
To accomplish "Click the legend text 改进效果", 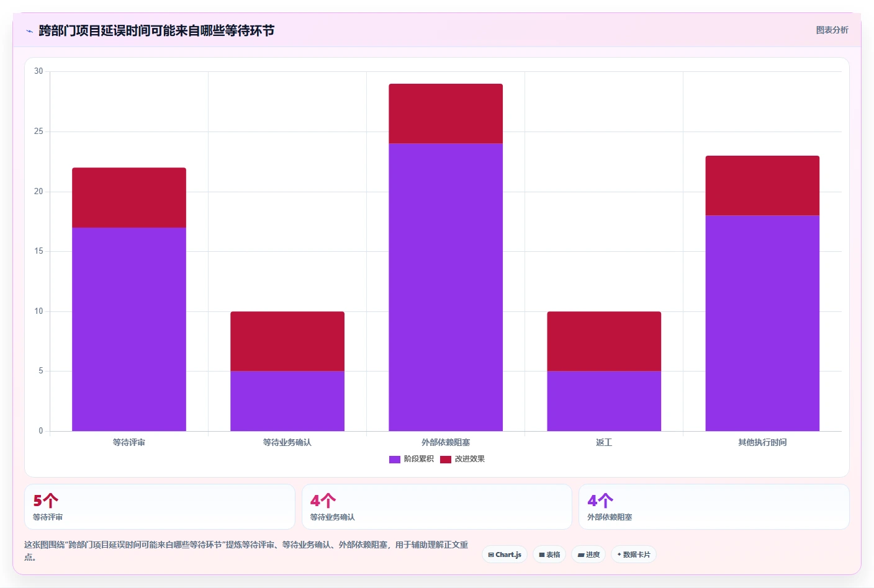I will pos(470,459).
